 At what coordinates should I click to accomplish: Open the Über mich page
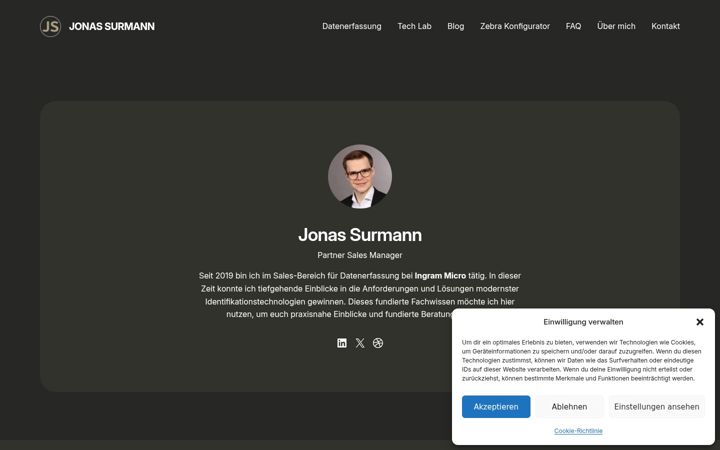(x=616, y=26)
